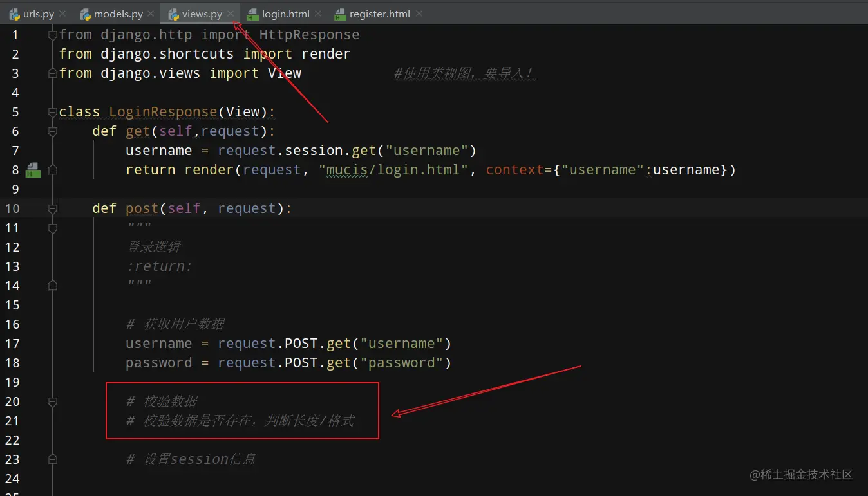Collapse the comment block fold at line 20
Screen dimensions: 868x496
(53, 401)
